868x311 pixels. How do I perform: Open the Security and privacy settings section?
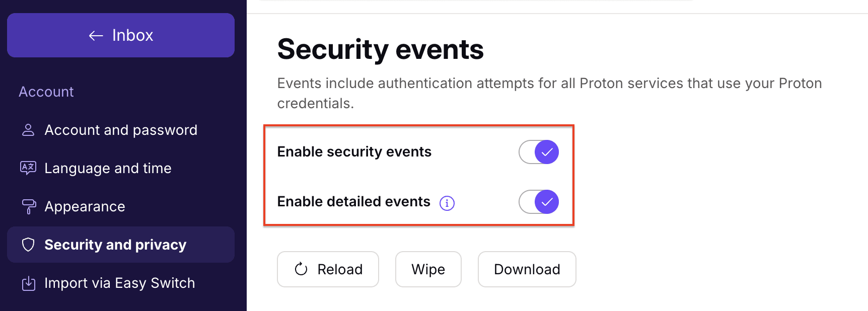115,245
